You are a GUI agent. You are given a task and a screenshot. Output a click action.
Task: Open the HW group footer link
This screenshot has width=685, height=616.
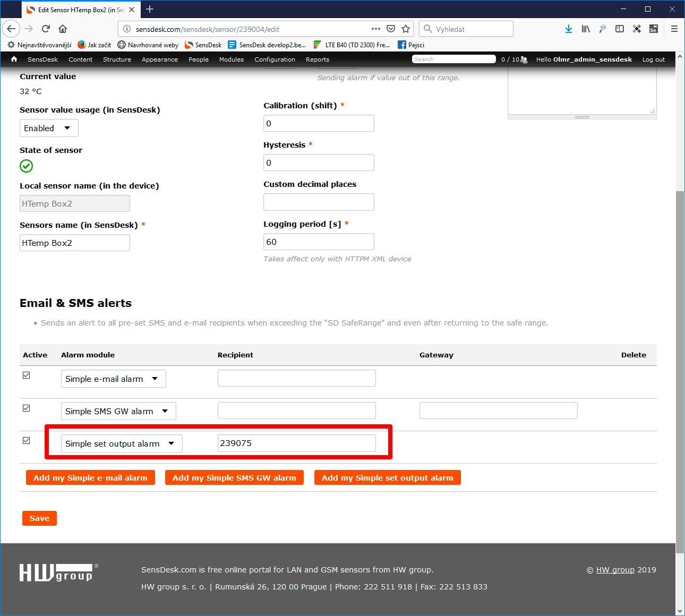point(615,570)
